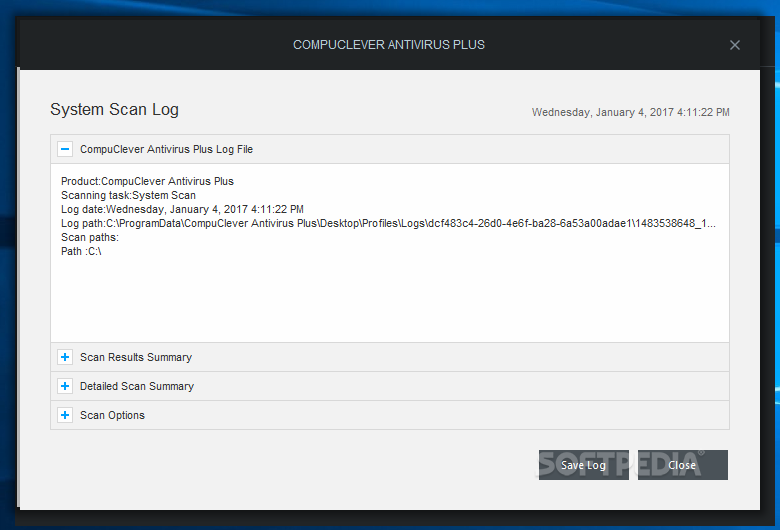This screenshot has width=780, height=530.
Task: Expand the Detailed Scan Summary section
Action: (65, 386)
